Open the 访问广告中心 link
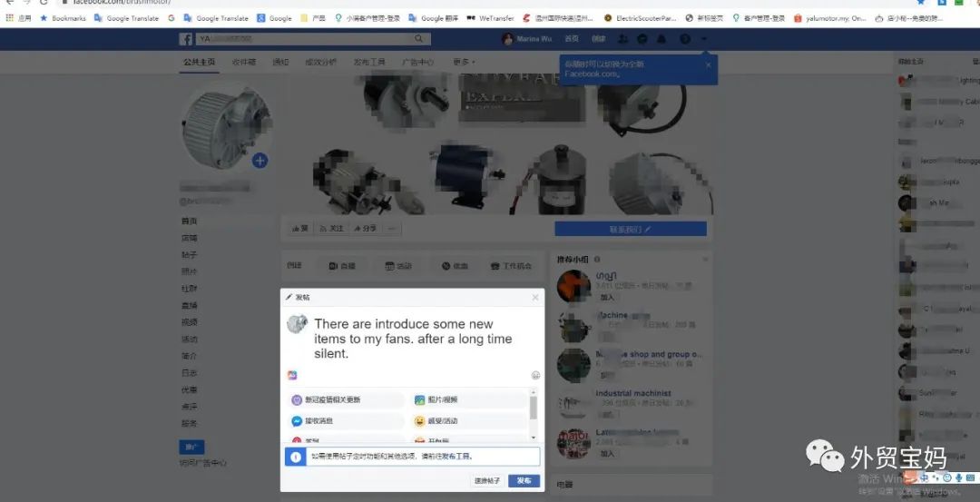 pyautogui.click(x=203, y=463)
